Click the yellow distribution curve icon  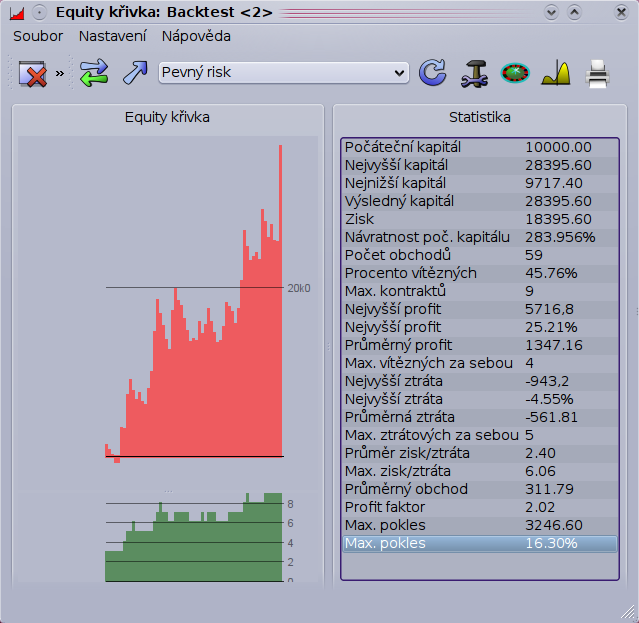pyautogui.click(x=556, y=73)
